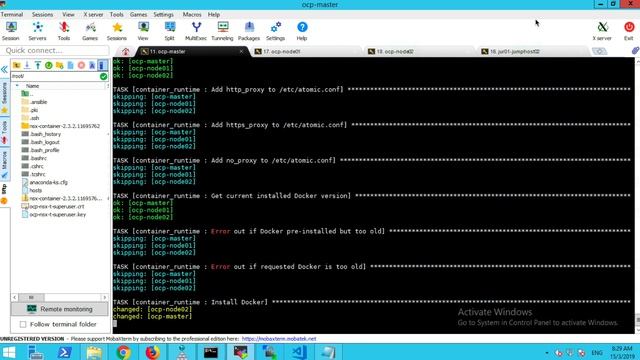Click the SFTP download file icon

coord(27,65)
